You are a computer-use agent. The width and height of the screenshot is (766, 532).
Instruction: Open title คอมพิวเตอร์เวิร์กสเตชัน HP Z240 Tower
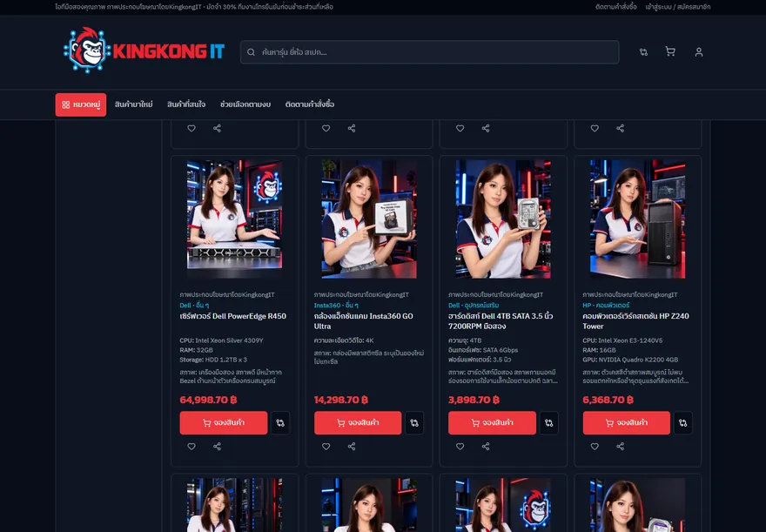tap(635, 321)
